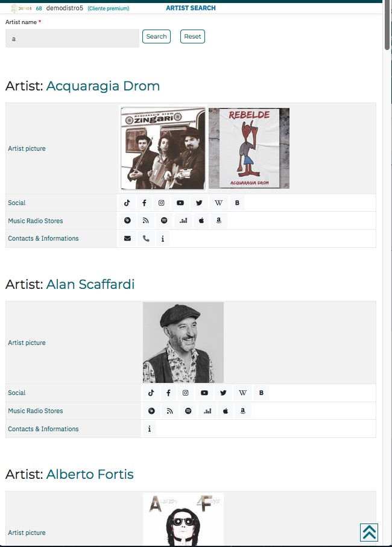Click the Reset button
This screenshot has width=392, height=547.
192,36
